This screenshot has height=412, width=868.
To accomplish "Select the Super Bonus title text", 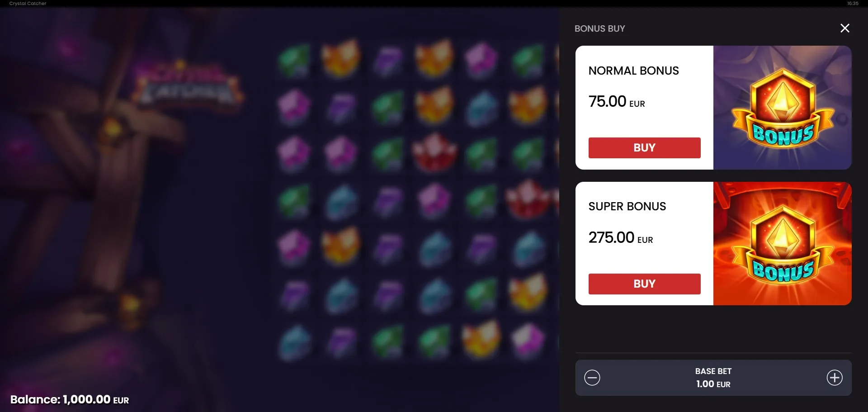I will click(x=627, y=206).
